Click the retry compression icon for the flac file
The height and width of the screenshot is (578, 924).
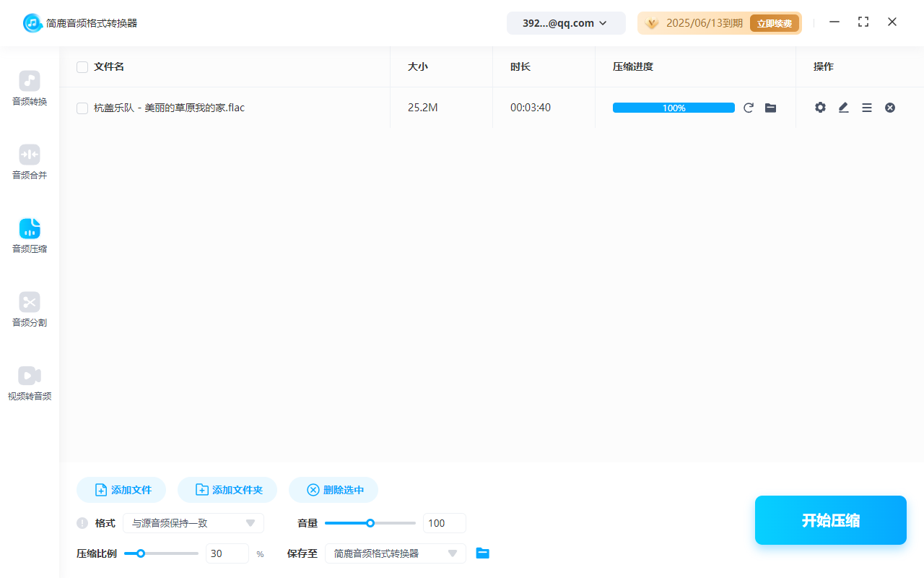[749, 107]
